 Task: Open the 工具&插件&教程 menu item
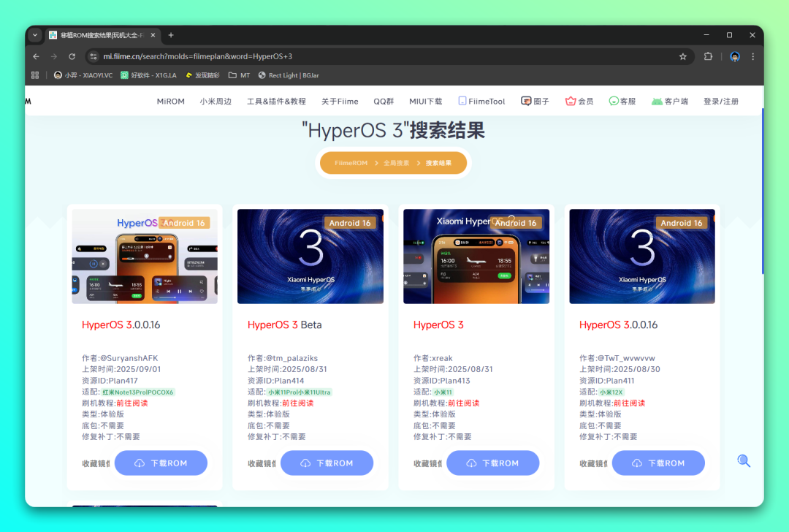(x=276, y=102)
